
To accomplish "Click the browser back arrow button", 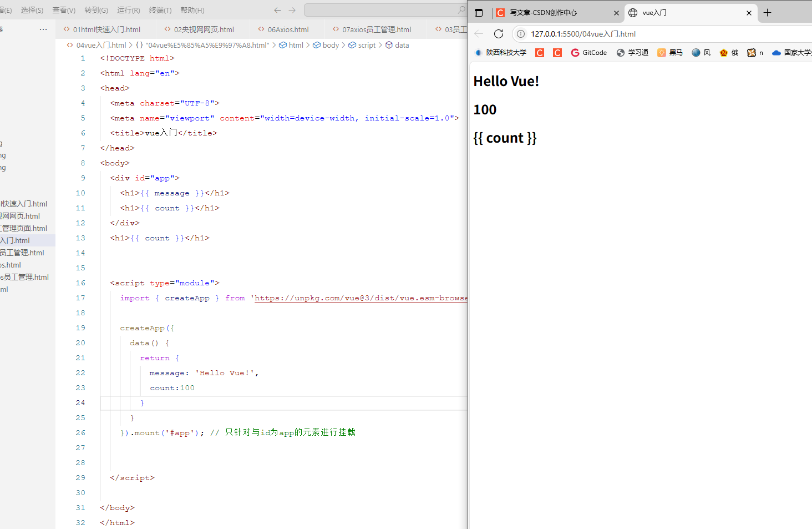I will point(479,34).
